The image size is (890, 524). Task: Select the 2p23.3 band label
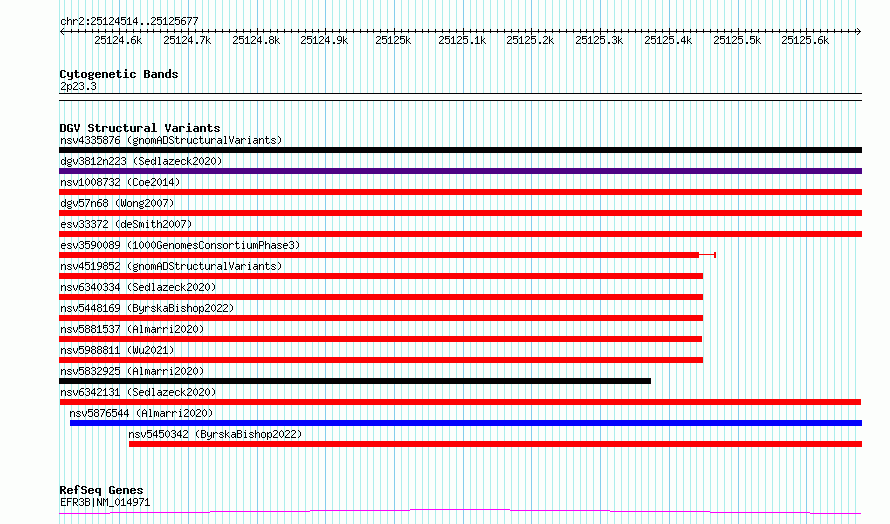click(x=78, y=86)
